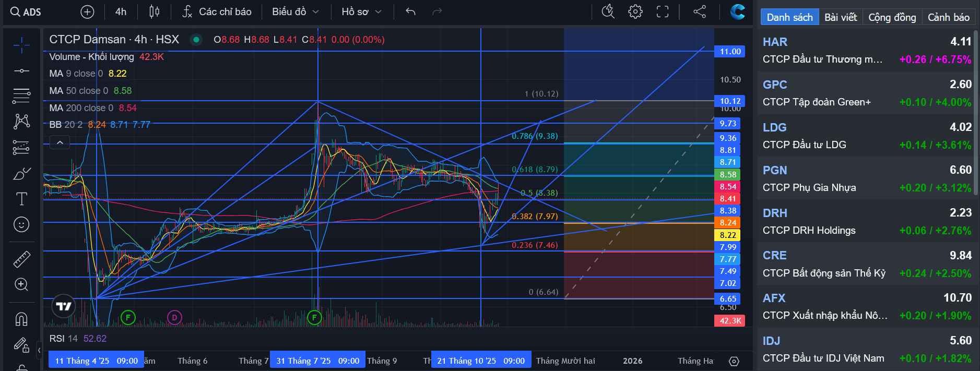Open the emoji icons tool
Viewport: 980px width, 371px height.
click(21, 224)
